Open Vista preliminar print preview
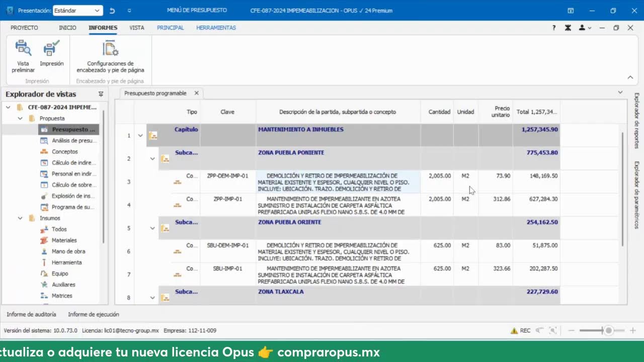 (23, 56)
